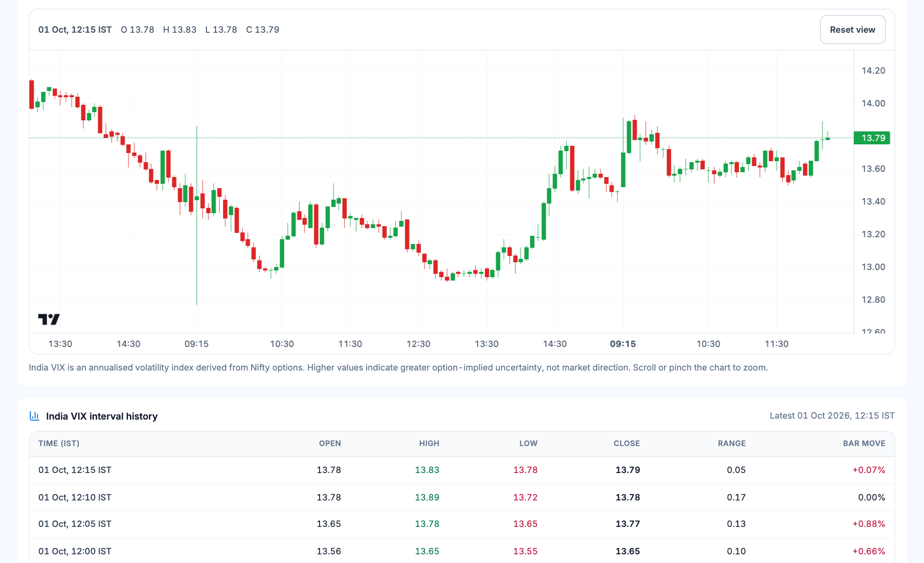Click the C 13.79 value in chart legend
Screen dimensions: 924x563
click(262, 30)
